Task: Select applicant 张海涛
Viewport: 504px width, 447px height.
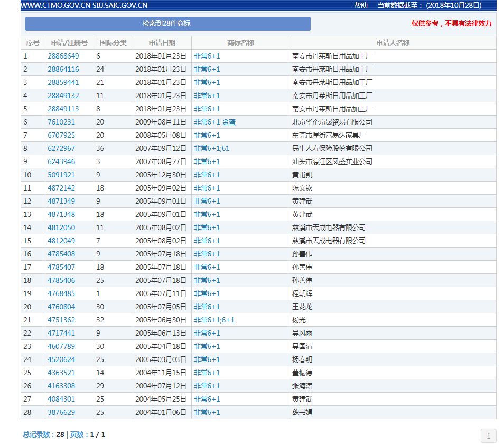Action: [x=302, y=386]
